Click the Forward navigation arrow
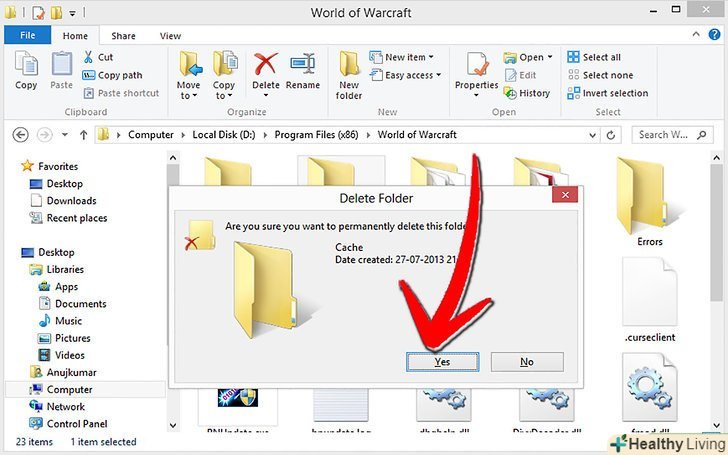The height and width of the screenshot is (455, 728). [x=45, y=135]
